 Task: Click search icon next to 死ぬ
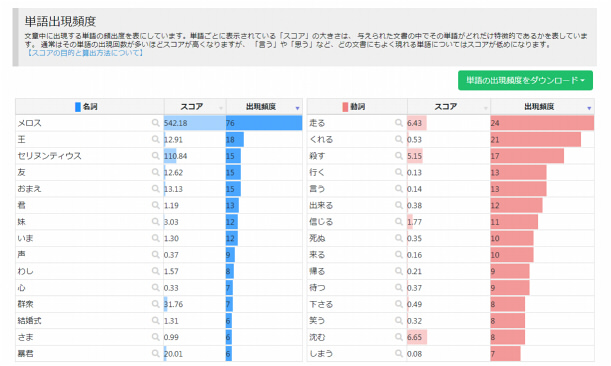(399, 238)
